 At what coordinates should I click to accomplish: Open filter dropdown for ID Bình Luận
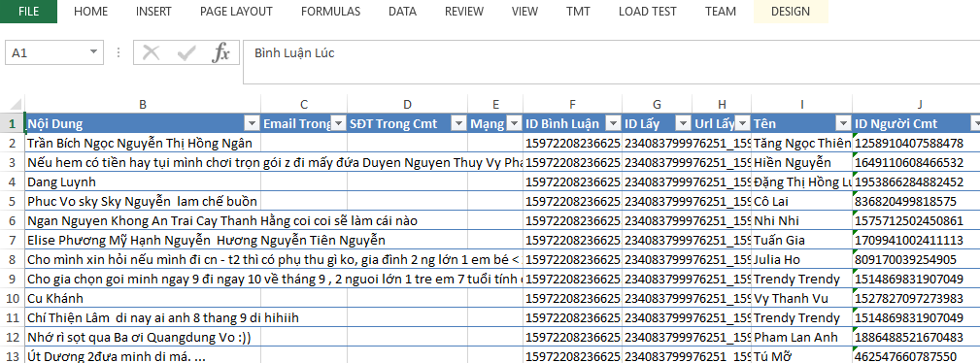pyautogui.click(x=613, y=123)
